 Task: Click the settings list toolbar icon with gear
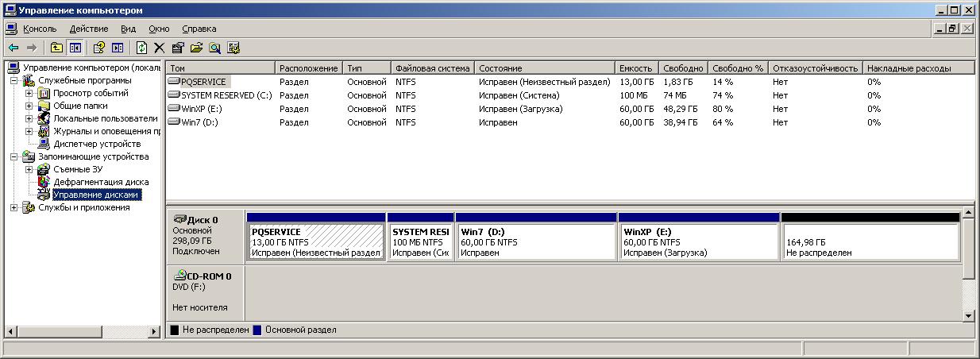click(233, 48)
